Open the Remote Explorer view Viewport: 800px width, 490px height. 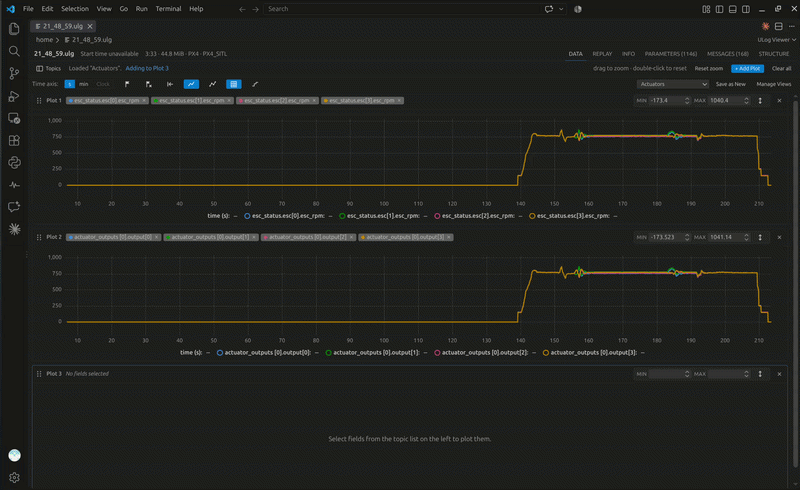pyautogui.click(x=14, y=118)
